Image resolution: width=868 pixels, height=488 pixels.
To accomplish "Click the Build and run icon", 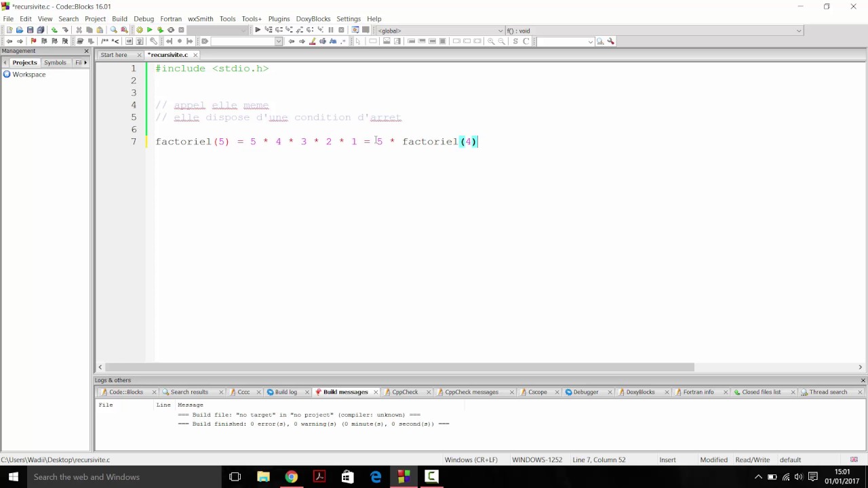I will 160,30.
